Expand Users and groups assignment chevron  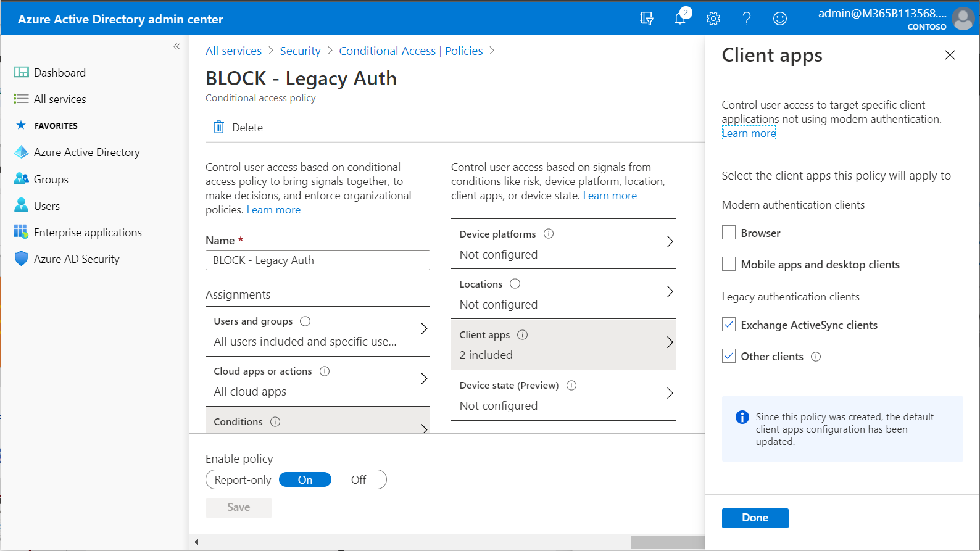(424, 328)
